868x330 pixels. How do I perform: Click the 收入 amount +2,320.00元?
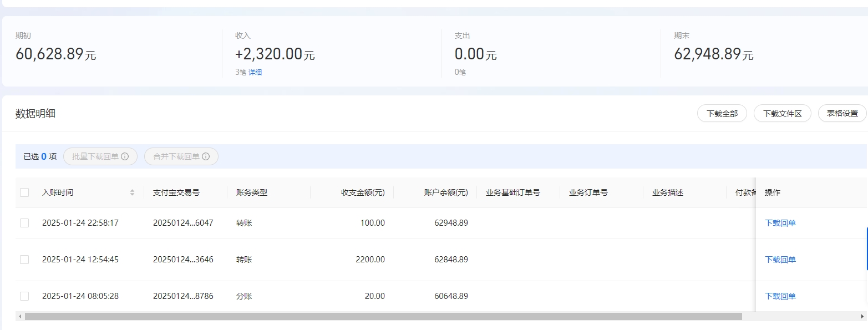pyautogui.click(x=275, y=54)
